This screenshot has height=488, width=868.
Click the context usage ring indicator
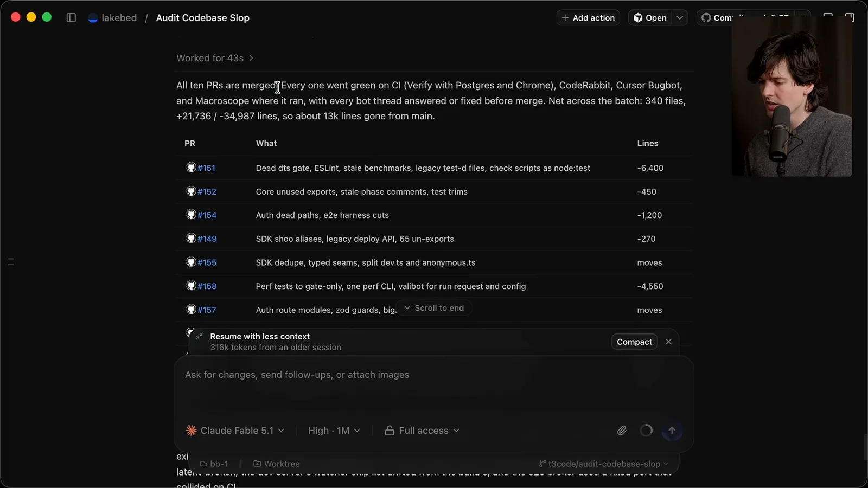(x=646, y=431)
